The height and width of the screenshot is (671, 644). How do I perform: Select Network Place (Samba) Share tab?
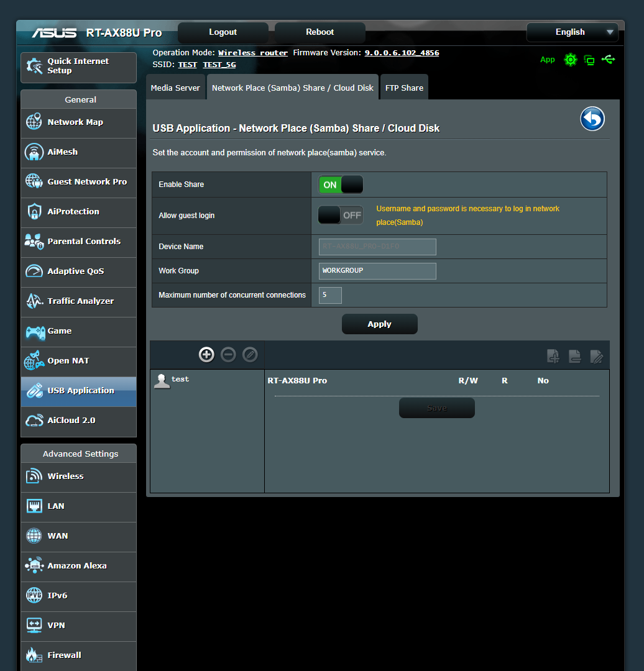coord(293,88)
